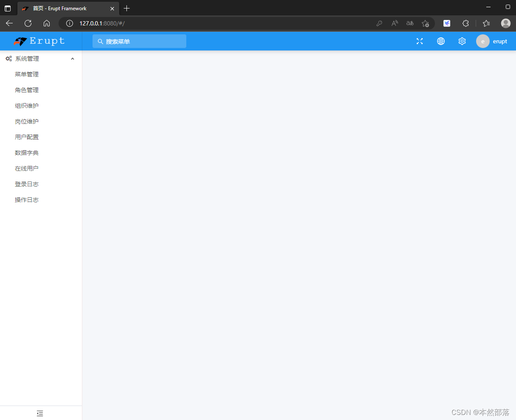View site information icon in address bar
Image resolution: width=516 pixels, height=420 pixels.
click(70, 23)
